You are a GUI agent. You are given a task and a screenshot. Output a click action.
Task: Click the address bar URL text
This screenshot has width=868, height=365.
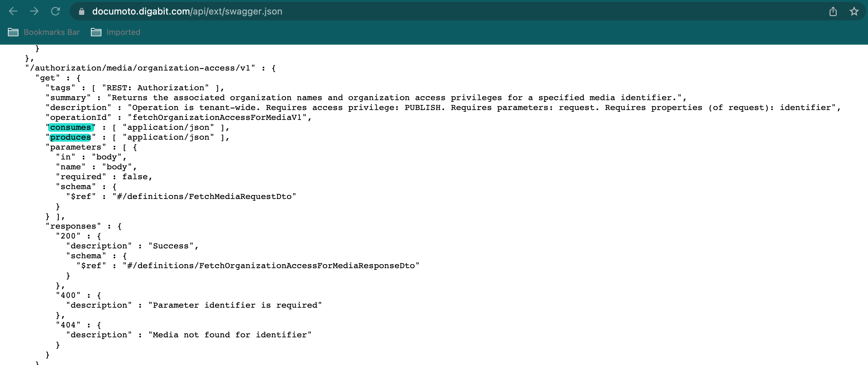[187, 12]
